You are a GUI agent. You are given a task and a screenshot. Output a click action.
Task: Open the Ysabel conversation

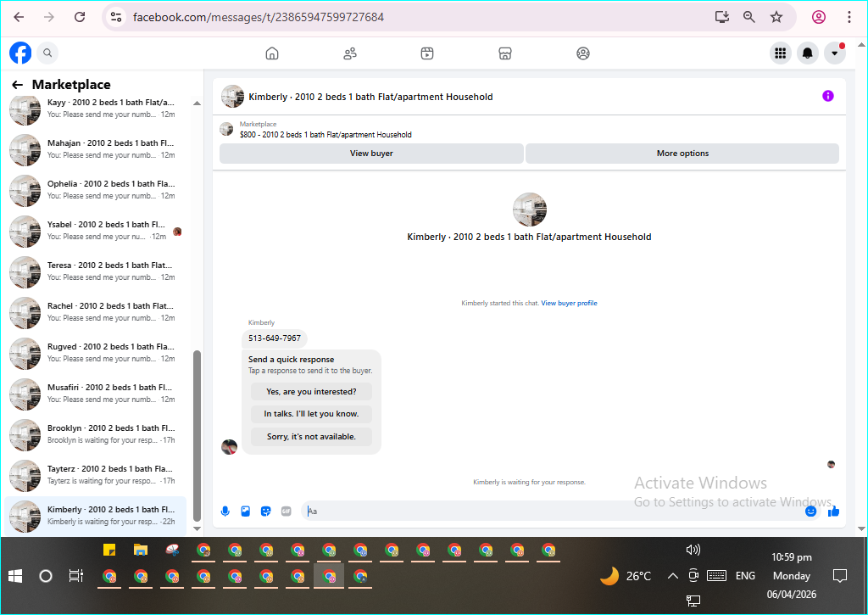(96, 231)
